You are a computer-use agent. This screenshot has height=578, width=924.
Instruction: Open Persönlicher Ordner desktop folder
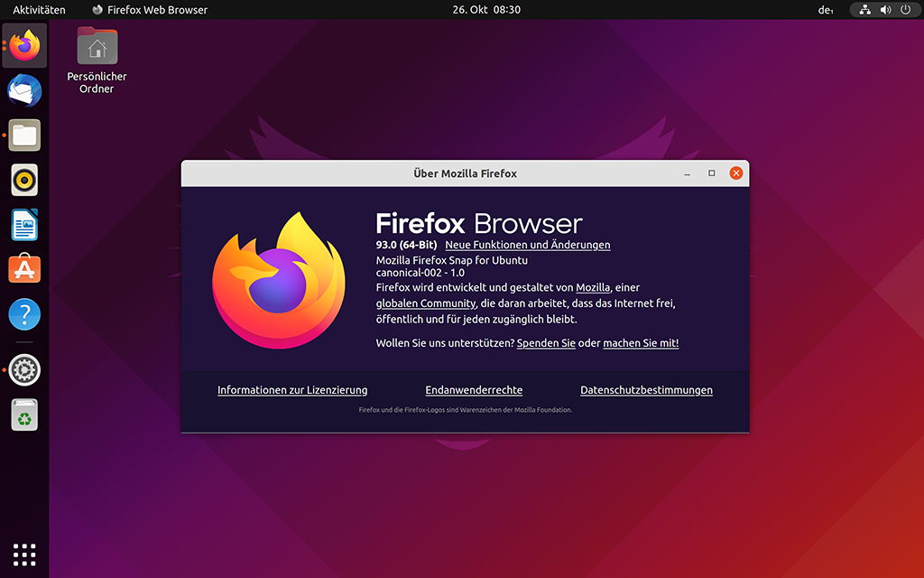pos(97,61)
